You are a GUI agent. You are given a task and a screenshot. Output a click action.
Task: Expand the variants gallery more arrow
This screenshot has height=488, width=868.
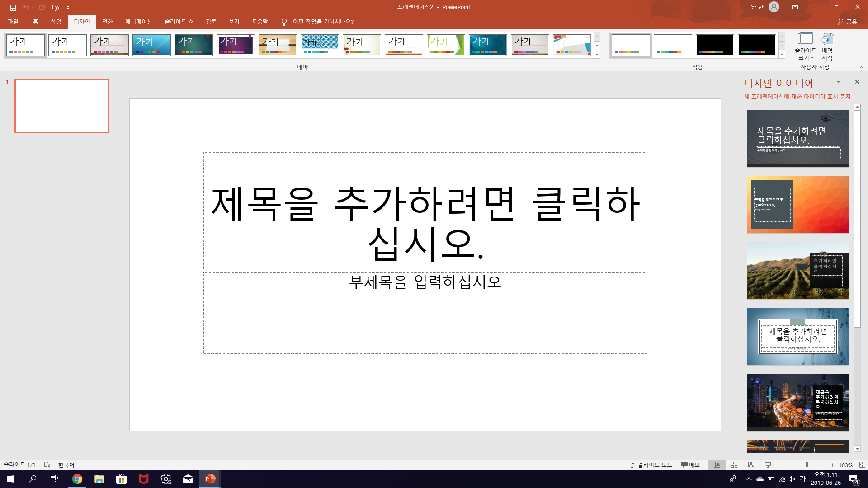click(782, 54)
